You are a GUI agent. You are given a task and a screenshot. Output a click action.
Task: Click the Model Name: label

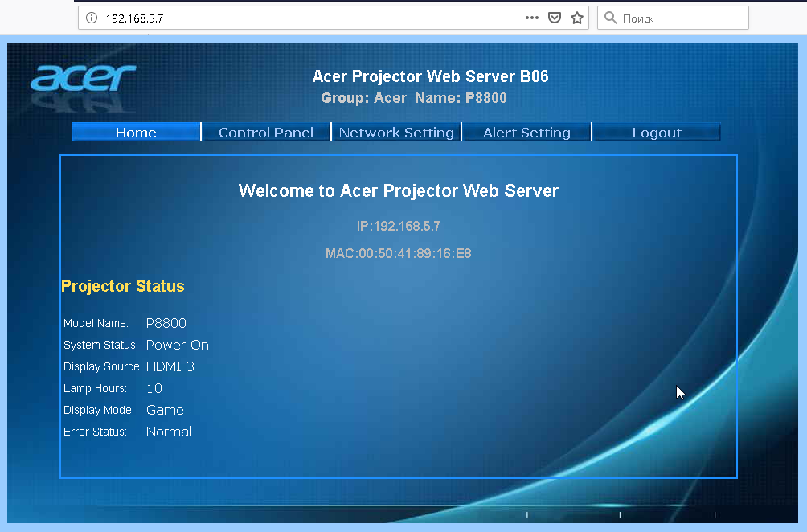coord(96,323)
